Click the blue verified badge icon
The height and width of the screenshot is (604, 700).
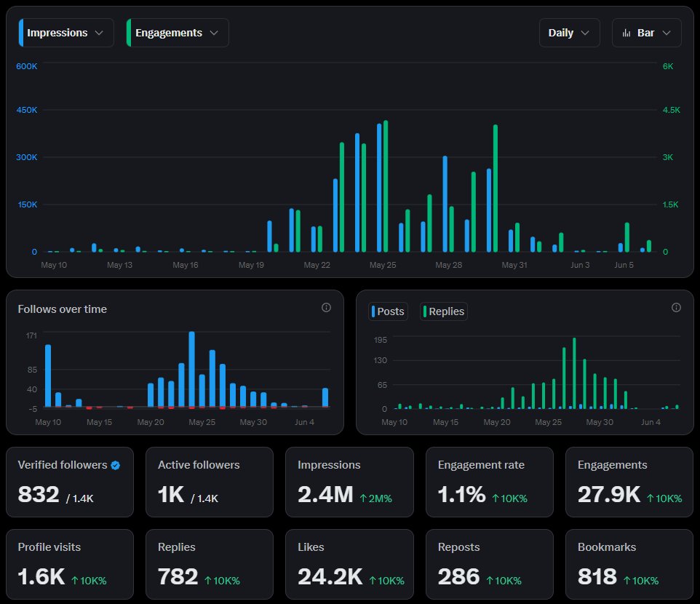[x=115, y=465]
